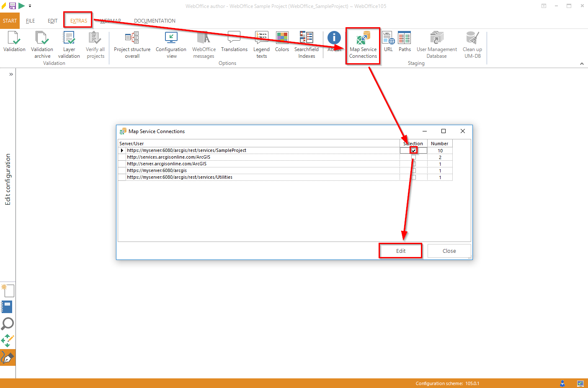Image resolution: width=588 pixels, height=388 pixels.
Task: Maximize the Map Service Connections dialog
Action: click(x=444, y=131)
